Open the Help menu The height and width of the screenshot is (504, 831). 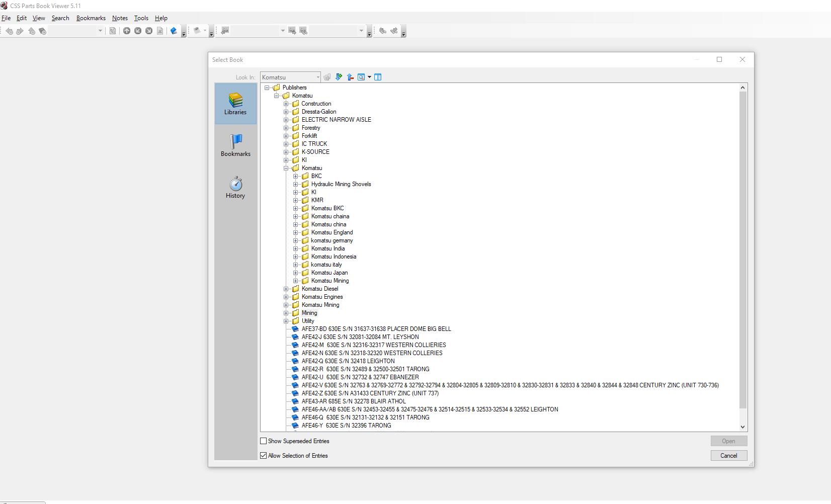(x=161, y=18)
